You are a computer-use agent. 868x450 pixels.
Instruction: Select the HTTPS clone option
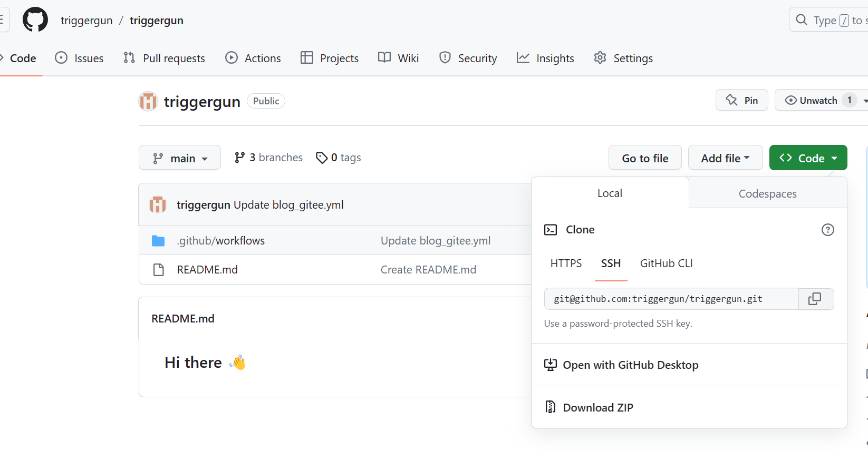pos(566,263)
